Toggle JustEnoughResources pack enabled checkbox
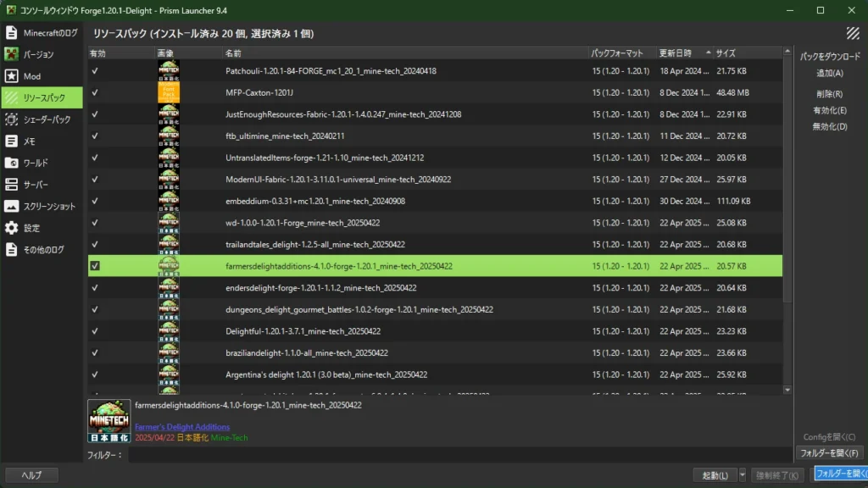Image resolution: width=868 pixels, height=488 pixels. pyautogui.click(x=95, y=114)
